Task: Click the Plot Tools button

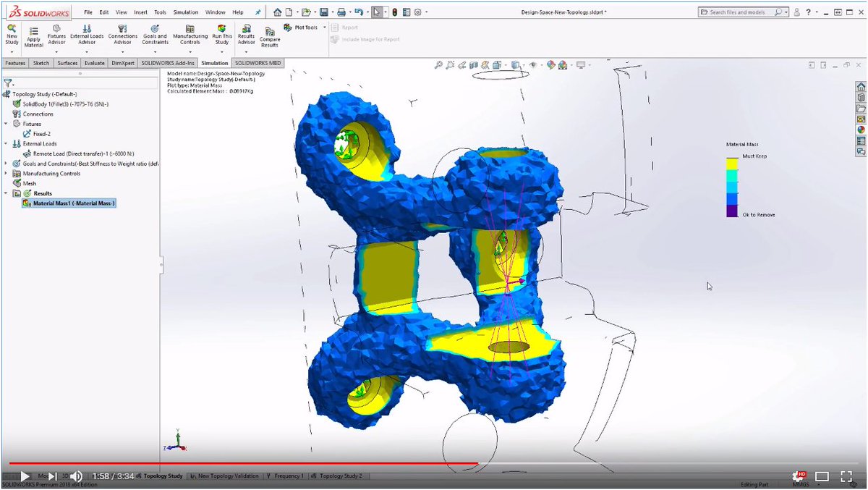Action: [x=301, y=28]
